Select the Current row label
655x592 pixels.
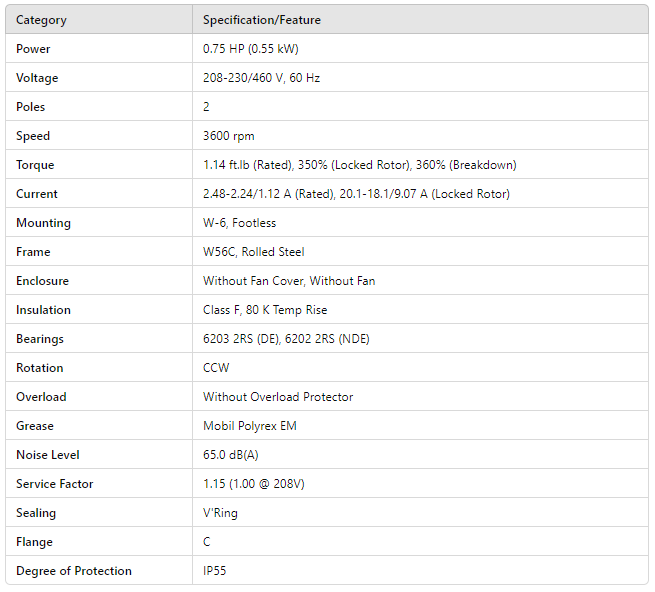click(37, 194)
